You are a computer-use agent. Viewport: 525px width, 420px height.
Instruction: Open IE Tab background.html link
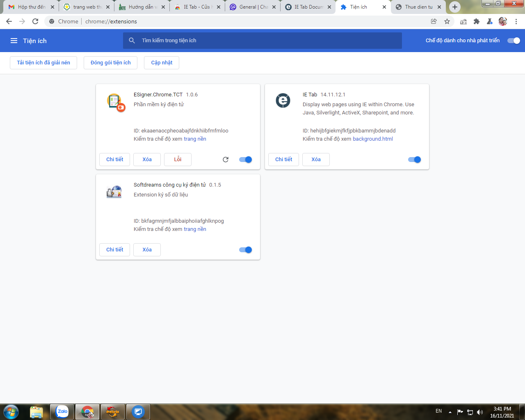[373, 139]
